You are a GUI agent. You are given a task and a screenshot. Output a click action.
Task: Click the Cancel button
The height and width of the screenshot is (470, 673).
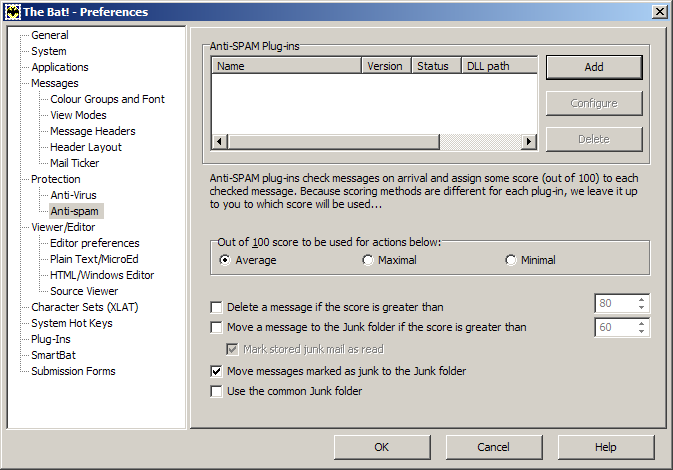coord(494,447)
